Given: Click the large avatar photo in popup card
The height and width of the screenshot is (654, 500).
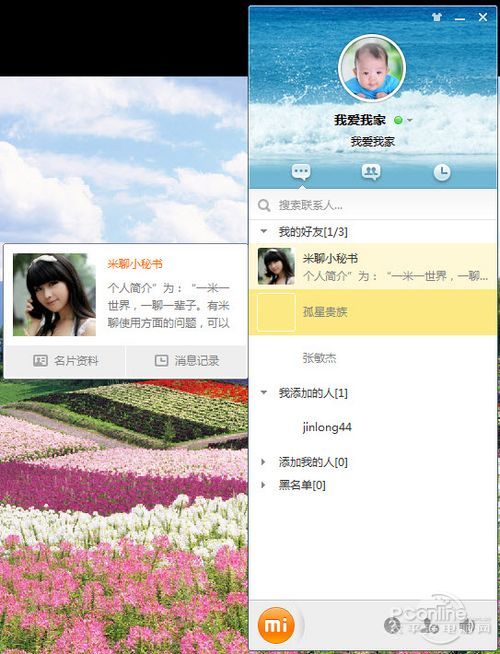Looking at the screenshot, I should 54,294.
